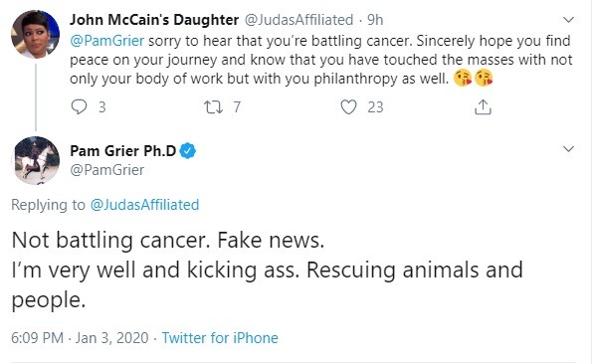
Task: Click Twitter for iPhone source link
Action: point(220,337)
